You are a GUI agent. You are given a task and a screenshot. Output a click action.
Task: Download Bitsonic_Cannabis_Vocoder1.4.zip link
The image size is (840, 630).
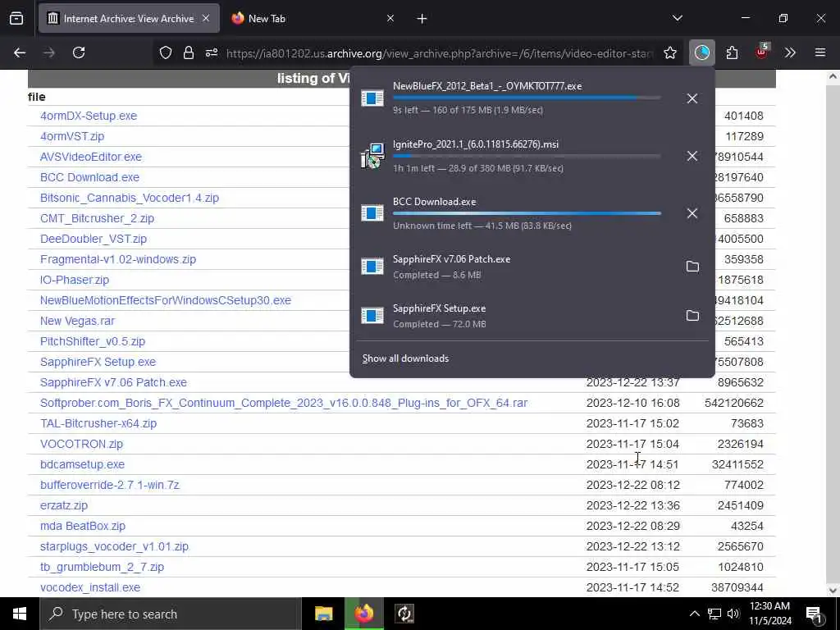pyautogui.click(x=130, y=198)
